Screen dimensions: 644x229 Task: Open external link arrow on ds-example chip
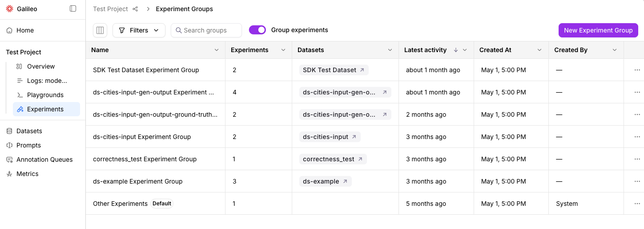(x=345, y=181)
